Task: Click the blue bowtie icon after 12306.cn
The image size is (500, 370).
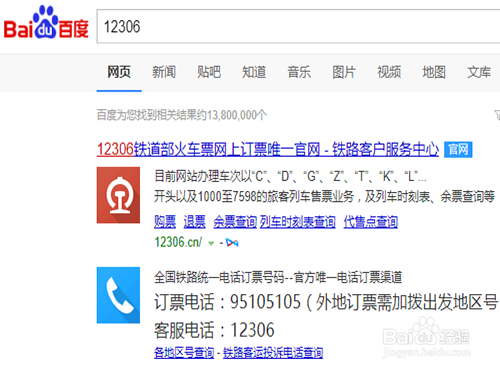Action: 232,243
